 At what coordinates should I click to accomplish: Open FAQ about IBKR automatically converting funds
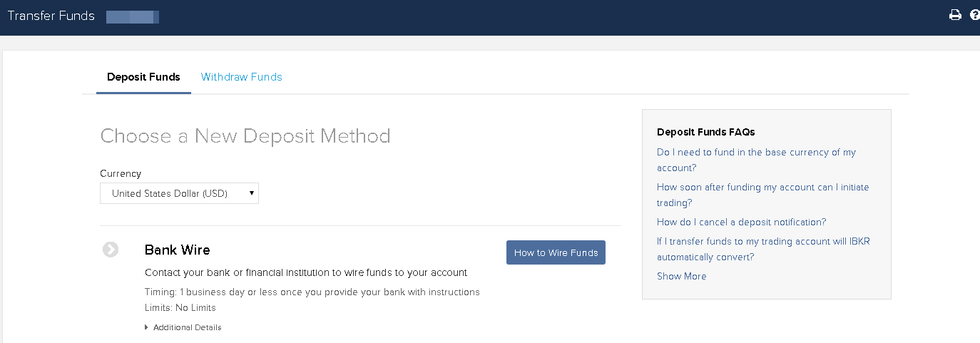tap(763, 249)
